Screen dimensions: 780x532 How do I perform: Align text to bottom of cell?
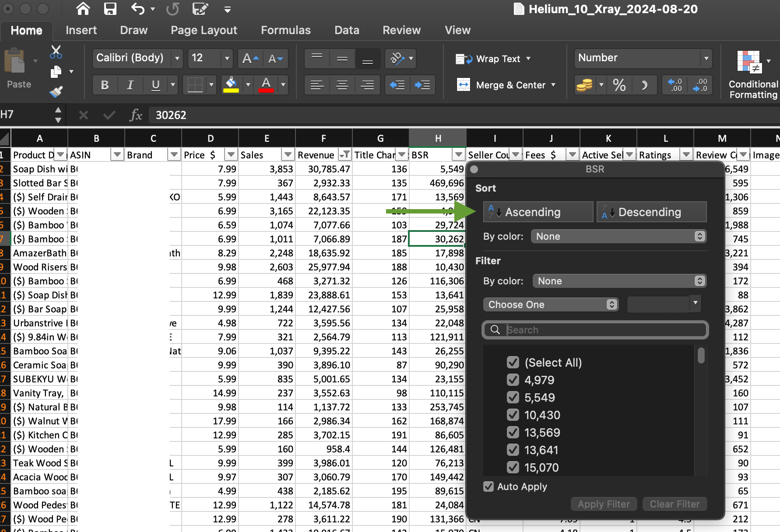[368, 59]
